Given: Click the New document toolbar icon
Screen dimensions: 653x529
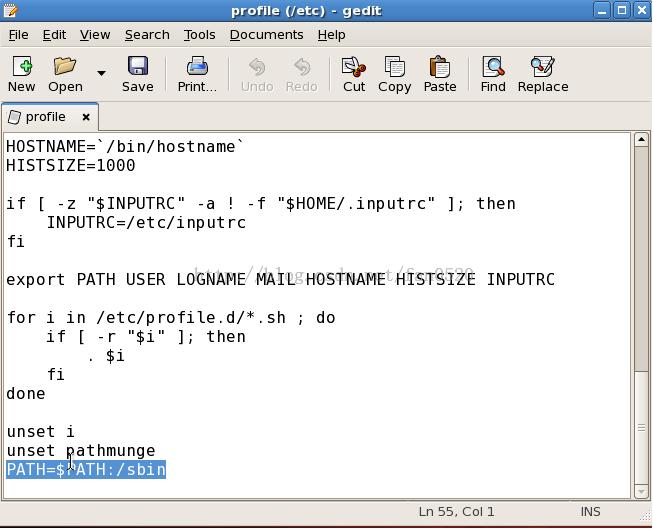Looking at the screenshot, I should click(22, 67).
